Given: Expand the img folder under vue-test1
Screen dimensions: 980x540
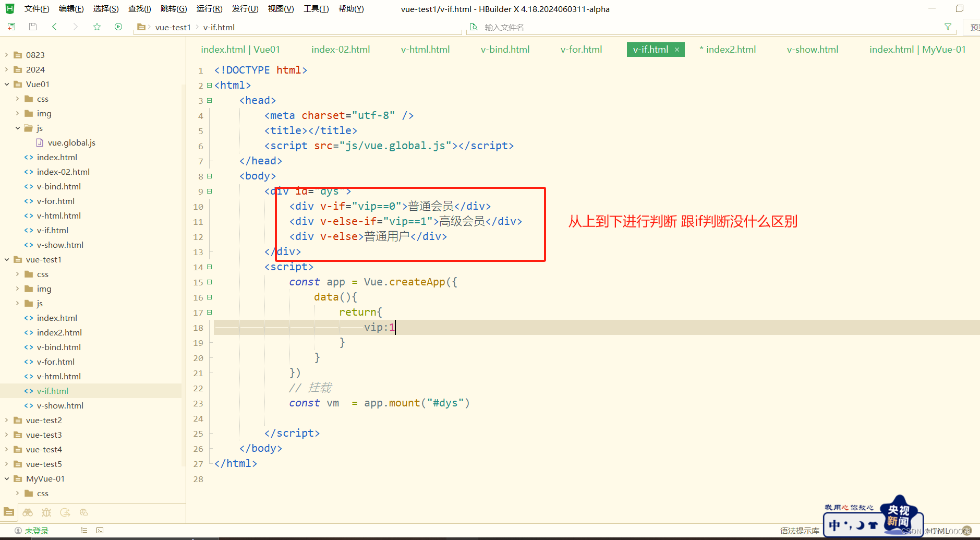Looking at the screenshot, I should pos(18,289).
